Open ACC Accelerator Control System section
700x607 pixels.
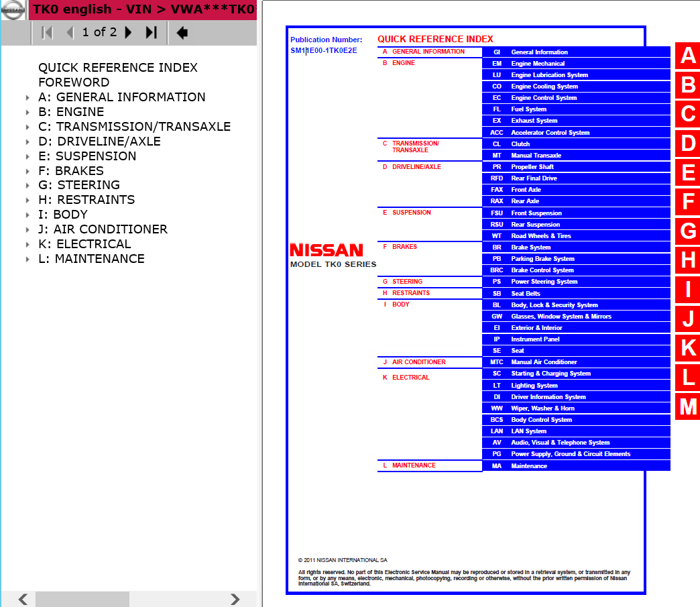pyautogui.click(x=577, y=132)
